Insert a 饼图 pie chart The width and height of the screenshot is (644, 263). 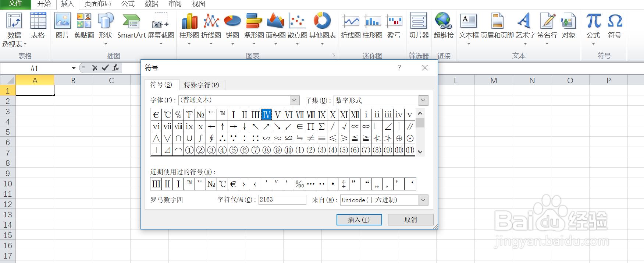[232, 21]
